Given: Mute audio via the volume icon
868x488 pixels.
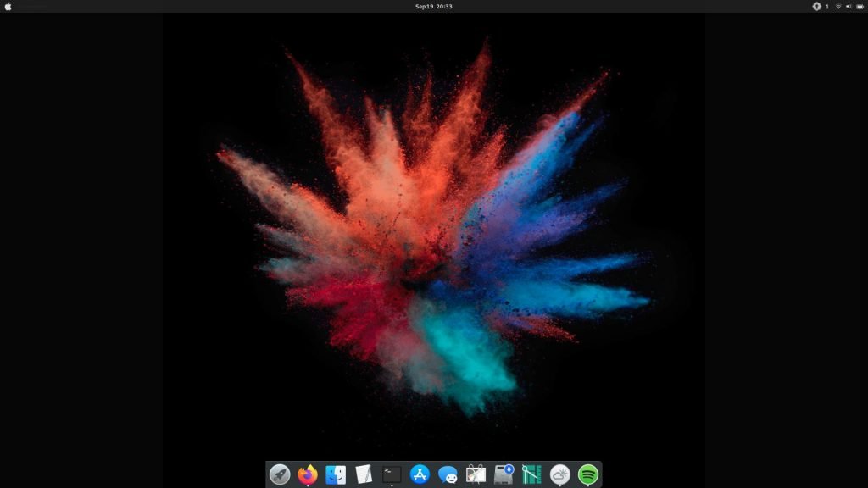Looking at the screenshot, I should pyautogui.click(x=849, y=6).
